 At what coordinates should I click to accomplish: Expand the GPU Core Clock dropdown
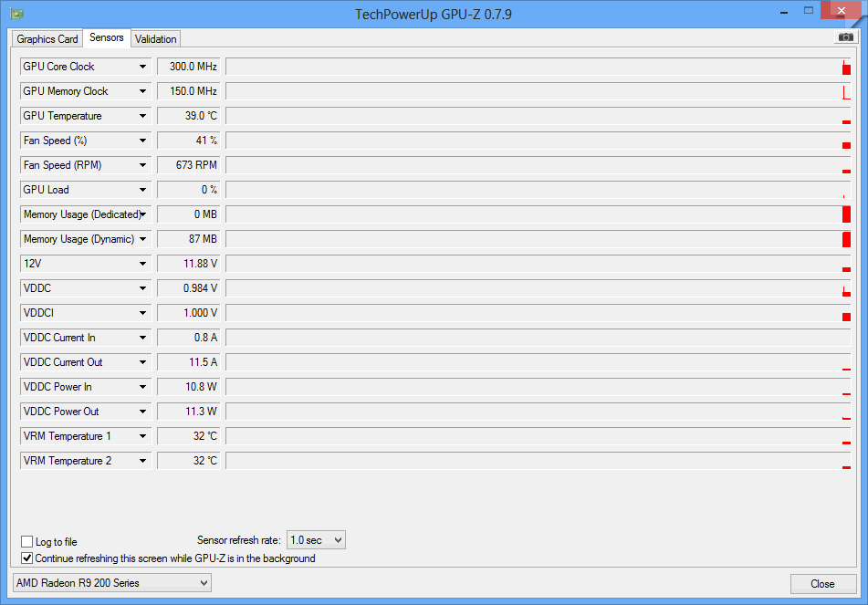click(86, 67)
